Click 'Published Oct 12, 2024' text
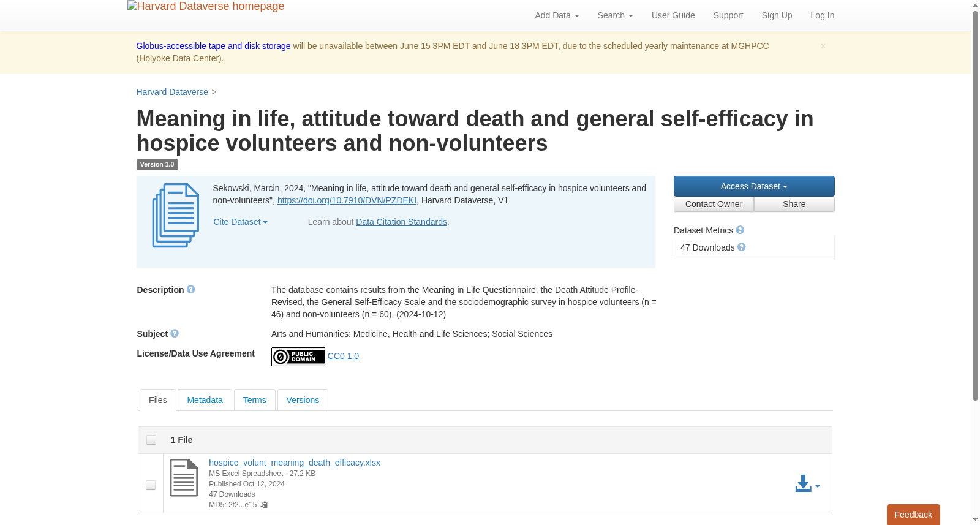This screenshot has height=525, width=980. tap(247, 484)
